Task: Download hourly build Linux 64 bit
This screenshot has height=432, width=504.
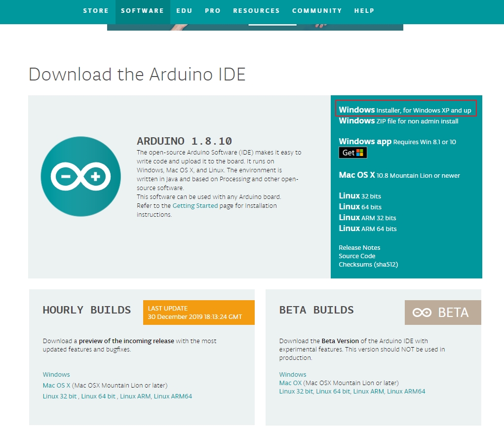Action: point(98,396)
